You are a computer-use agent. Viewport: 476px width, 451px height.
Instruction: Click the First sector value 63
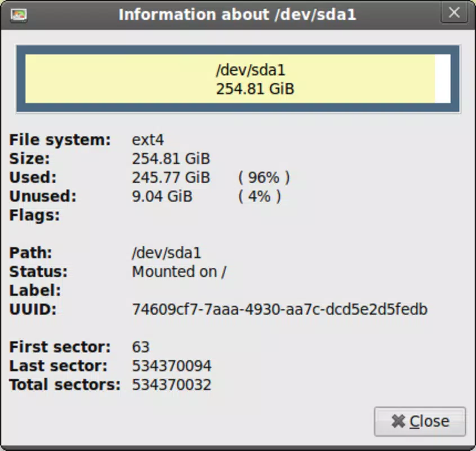click(141, 347)
